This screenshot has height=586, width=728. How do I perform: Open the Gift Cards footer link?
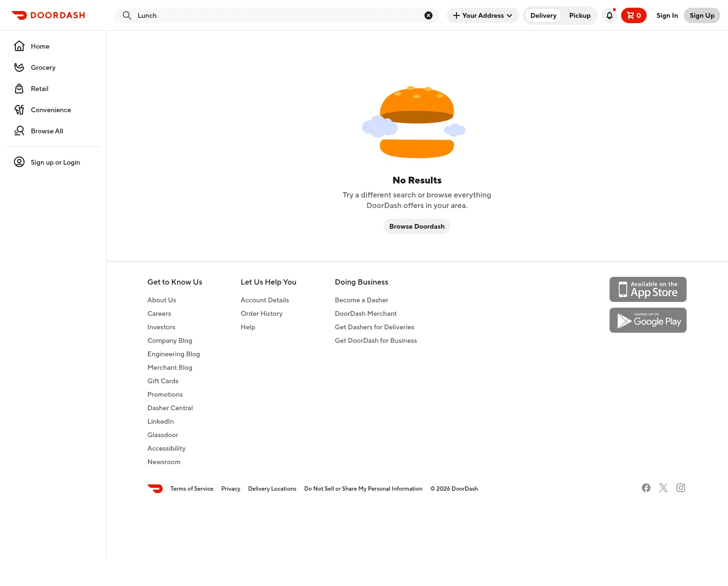[163, 381]
